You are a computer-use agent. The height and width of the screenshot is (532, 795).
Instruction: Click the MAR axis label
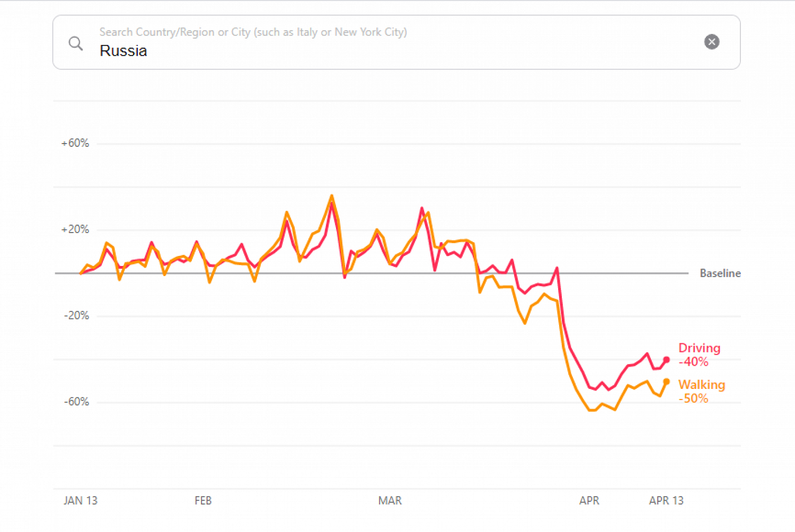390,501
